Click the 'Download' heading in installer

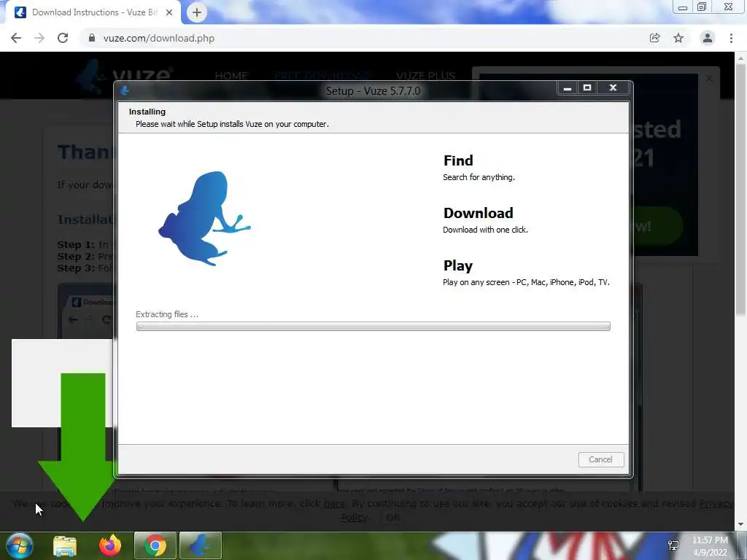[x=479, y=213]
